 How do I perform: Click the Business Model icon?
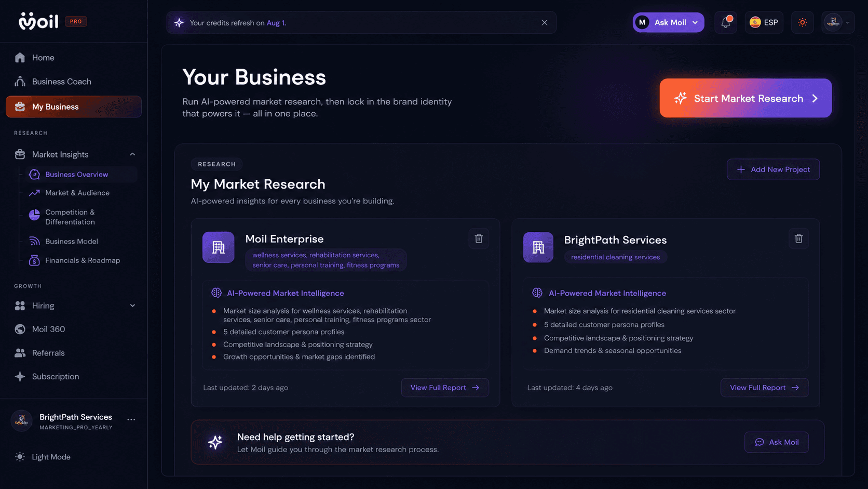pos(34,241)
